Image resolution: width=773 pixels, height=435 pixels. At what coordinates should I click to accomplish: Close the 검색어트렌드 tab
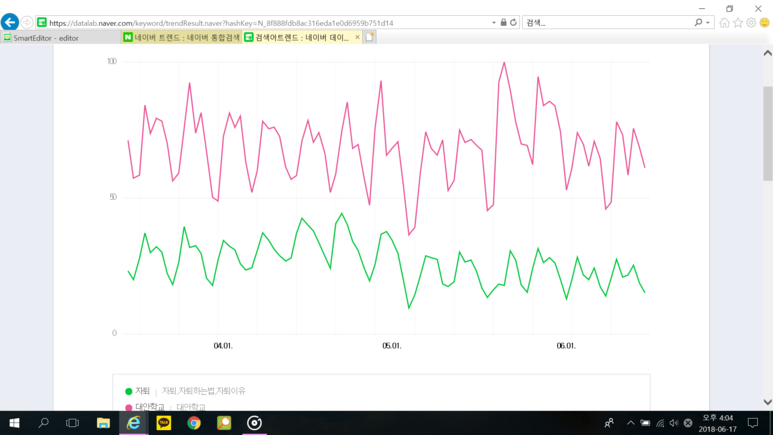coord(357,37)
